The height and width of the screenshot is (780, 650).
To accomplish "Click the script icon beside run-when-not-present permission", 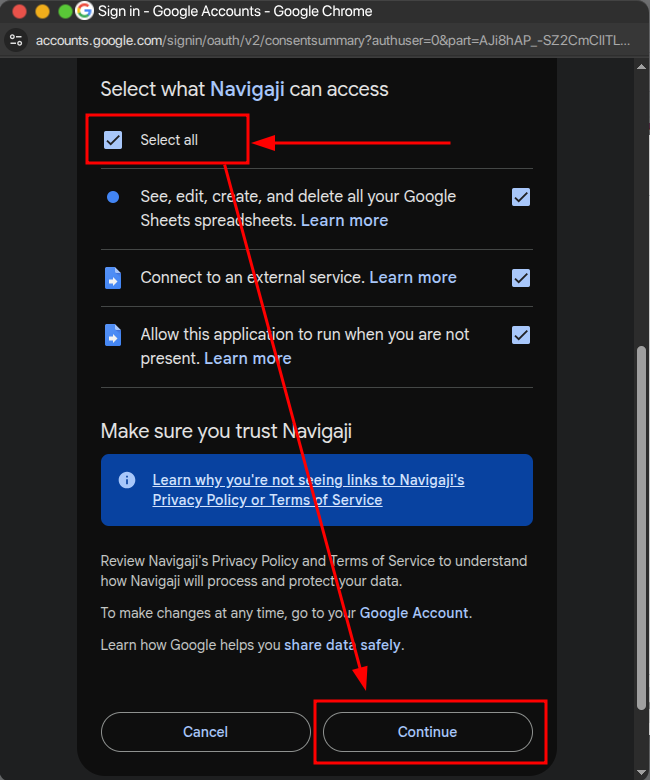I will [x=113, y=335].
